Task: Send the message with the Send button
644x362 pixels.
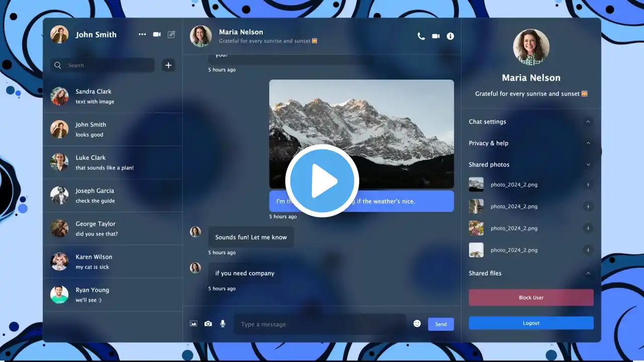Action: coord(441,324)
